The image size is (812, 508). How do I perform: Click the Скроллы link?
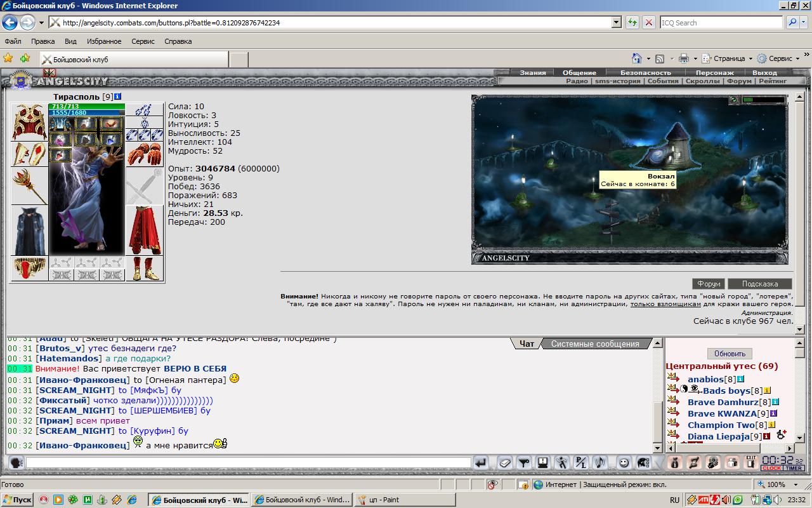click(702, 81)
